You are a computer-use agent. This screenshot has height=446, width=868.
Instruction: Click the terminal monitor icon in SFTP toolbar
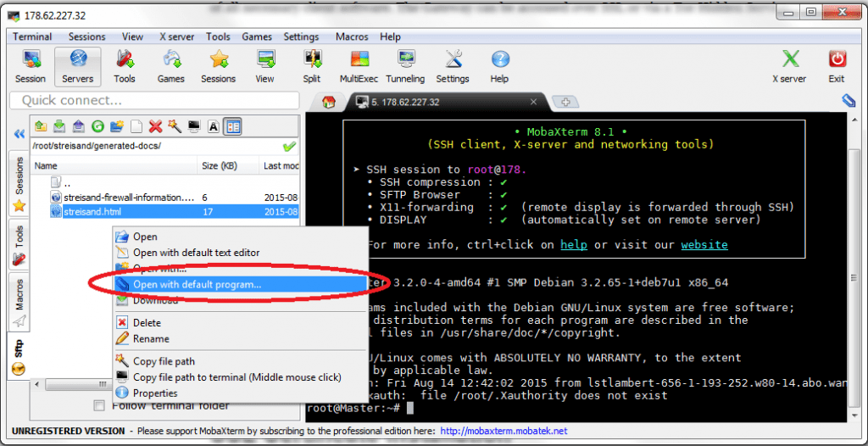coord(194,127)
